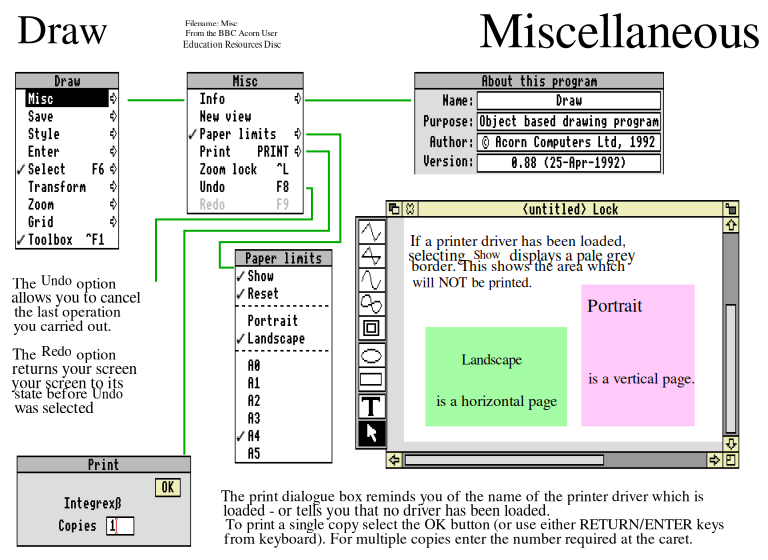Toggle Toolbox option in Draw menu
The width and height of the screenshot is (768, 560).
[x=67, y=240]
